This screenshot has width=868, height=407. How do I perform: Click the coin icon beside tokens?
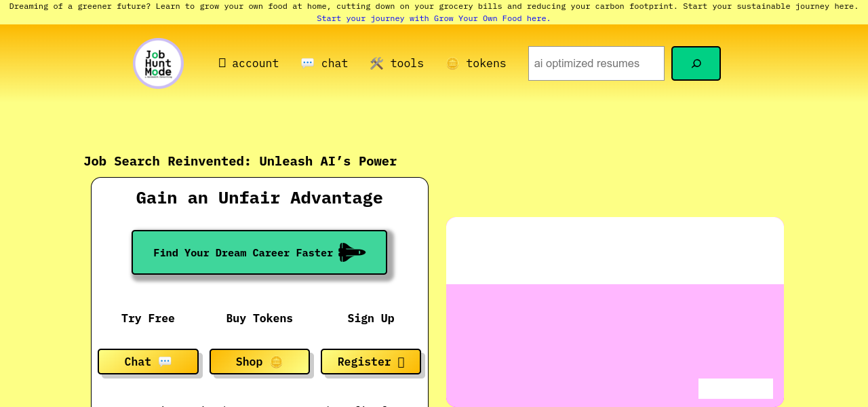pos(452,64)
